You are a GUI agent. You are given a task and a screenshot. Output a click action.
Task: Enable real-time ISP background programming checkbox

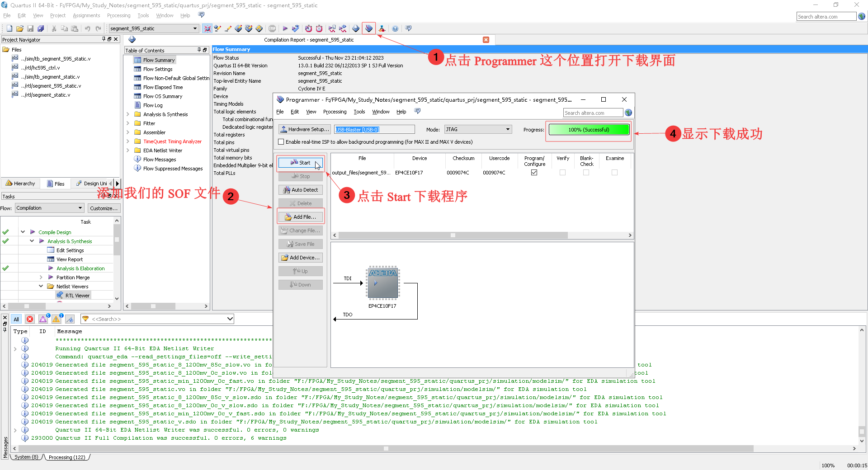281,142
